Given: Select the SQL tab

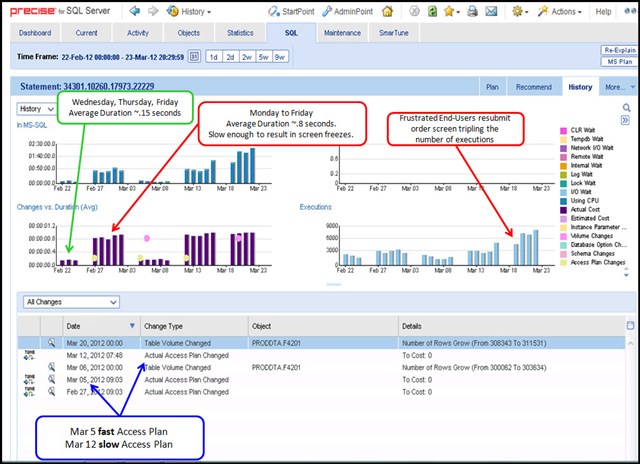Looking at the screenshot, I should pyautogui.click(x=291, y=33).
